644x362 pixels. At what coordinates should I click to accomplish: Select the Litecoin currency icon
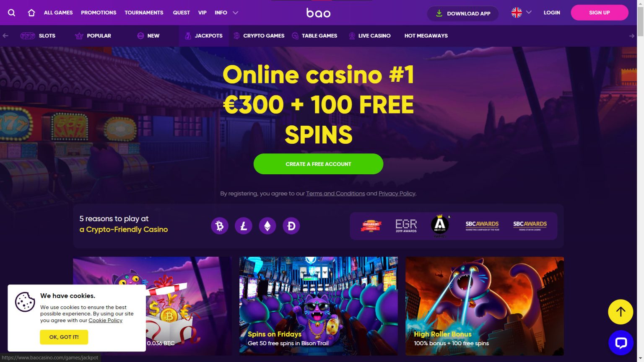coord(244,226)
